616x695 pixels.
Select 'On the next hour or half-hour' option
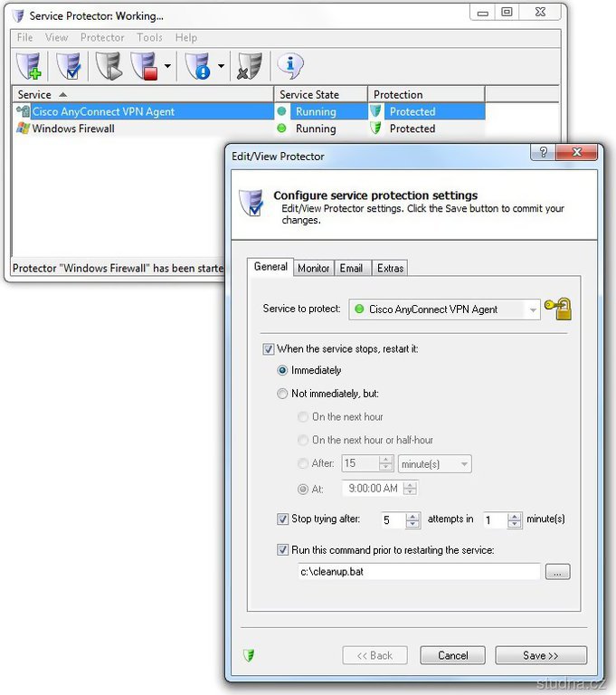pos(303,440)
